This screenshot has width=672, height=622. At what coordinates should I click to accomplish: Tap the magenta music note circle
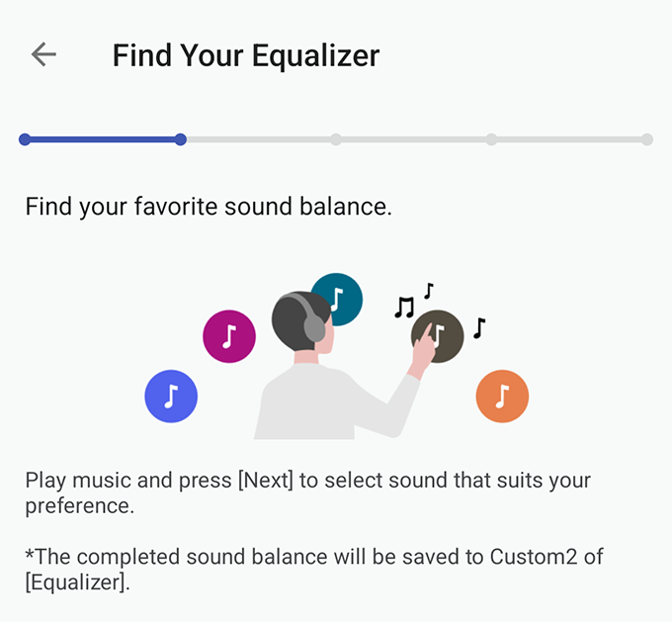coord(229,336)
